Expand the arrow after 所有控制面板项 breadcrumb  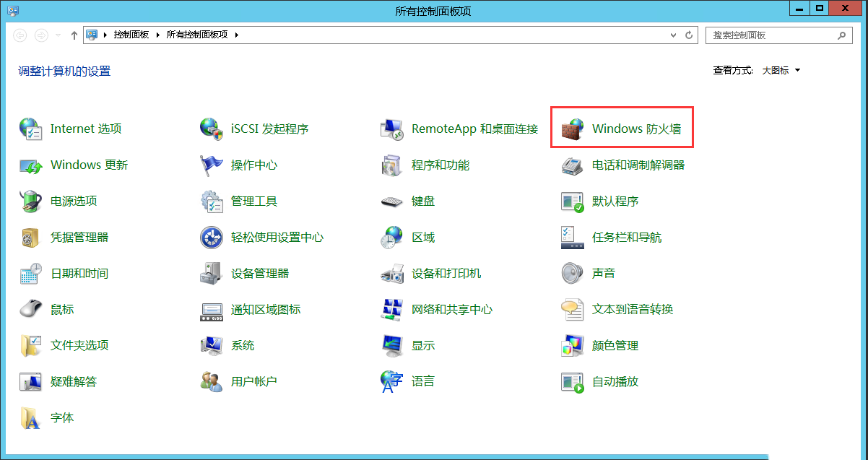tap(236, 35)
